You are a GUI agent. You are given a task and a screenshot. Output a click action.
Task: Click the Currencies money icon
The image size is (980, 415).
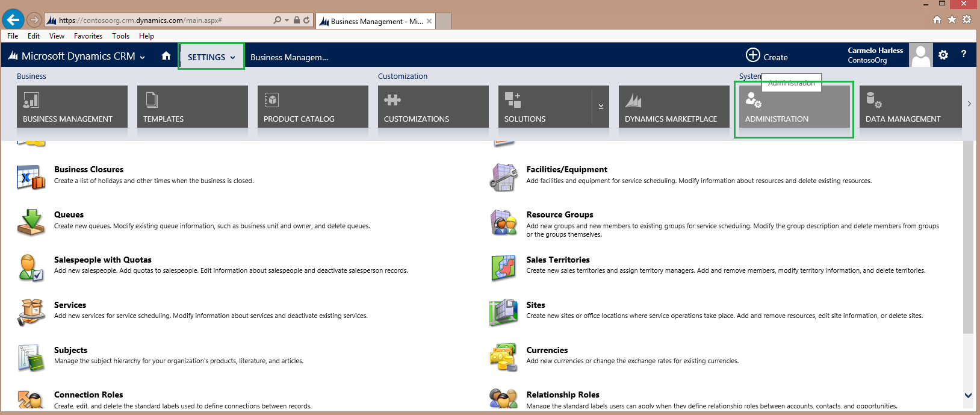coord(503,357)
